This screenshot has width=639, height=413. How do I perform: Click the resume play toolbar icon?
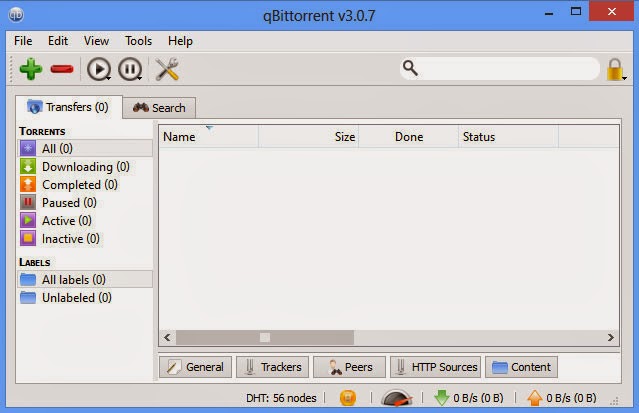(98, 69)
